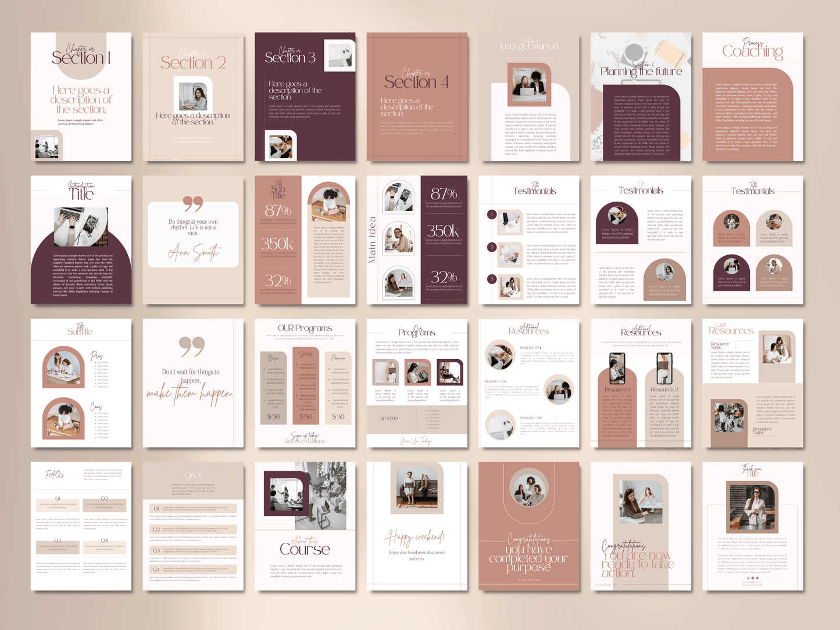Open the "Lets get started" page
This screenshot has width=840, height=630.
pos(529,97)
